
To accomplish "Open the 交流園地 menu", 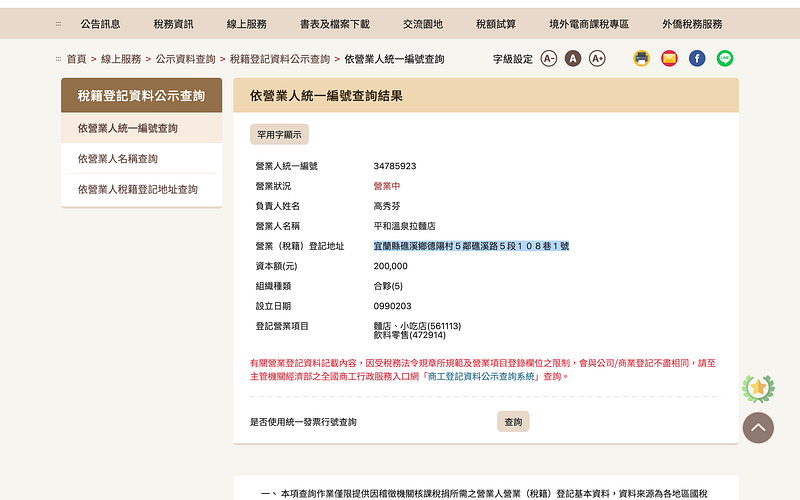I will click(x=423, y=24).
